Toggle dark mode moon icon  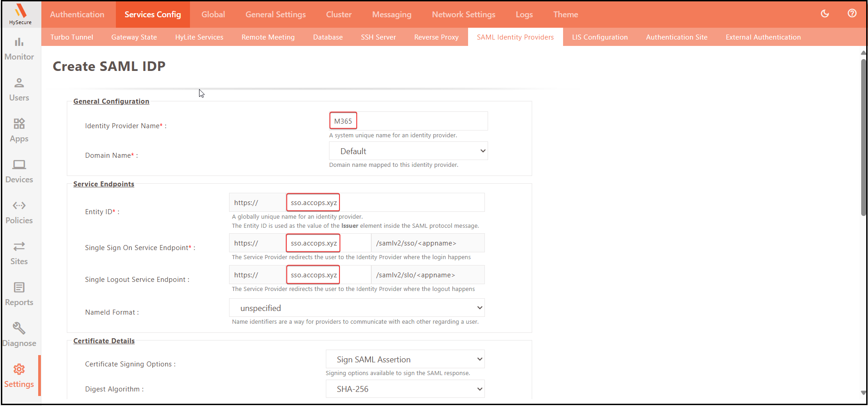click(825, 14)
